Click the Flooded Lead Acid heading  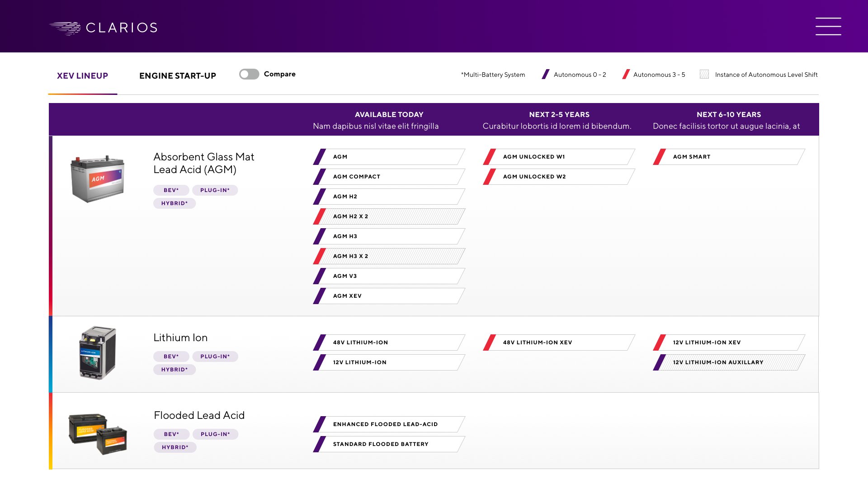coord(199,415)
